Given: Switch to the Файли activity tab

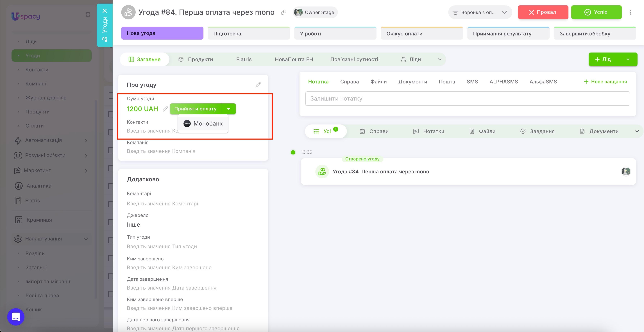Looking at the screenshot, I should click(x=378, y=81).
